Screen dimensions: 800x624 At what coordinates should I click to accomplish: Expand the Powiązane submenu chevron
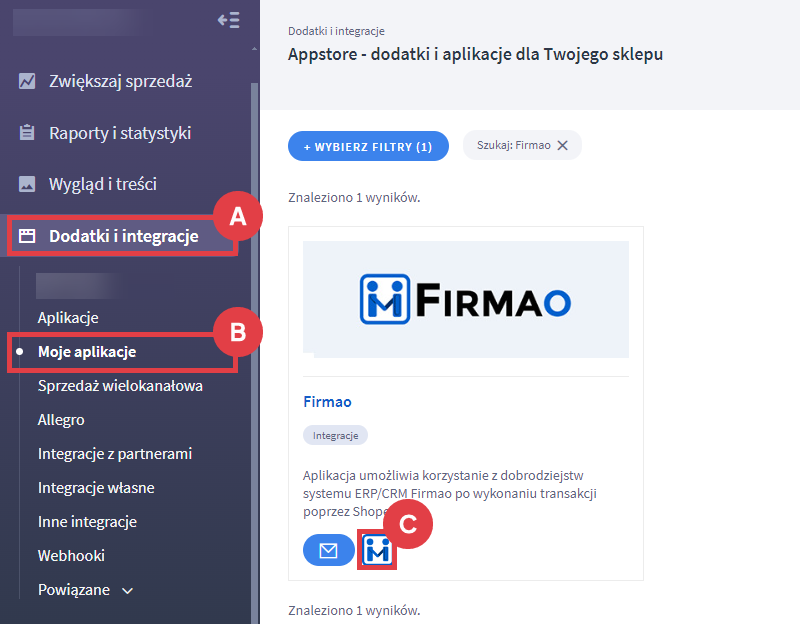click(128, 591)
